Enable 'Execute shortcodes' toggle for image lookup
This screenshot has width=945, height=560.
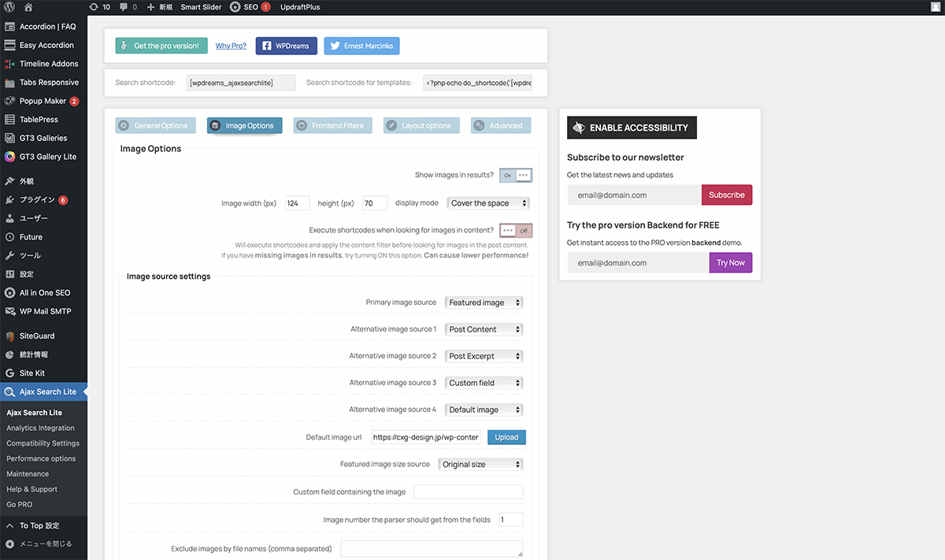(x=516, y=231)
